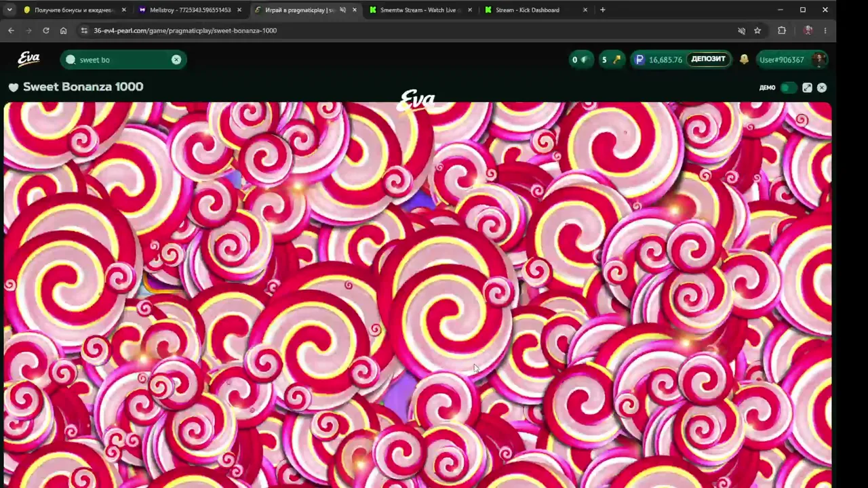Close the "Получите бонусы" tab
Screen dimensions: 868x488
[x=123, y=10]
